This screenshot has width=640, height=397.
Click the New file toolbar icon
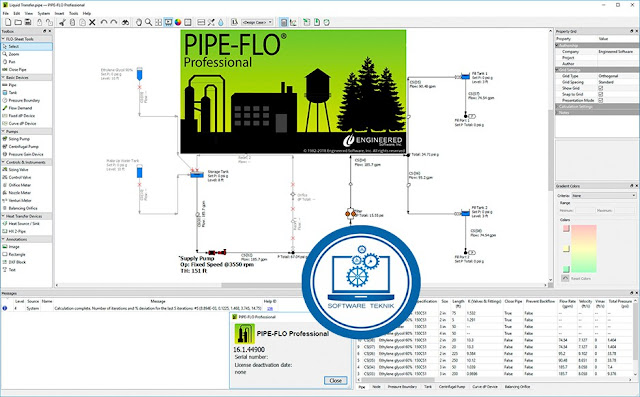pyautogui.click(x=8, y=22)
